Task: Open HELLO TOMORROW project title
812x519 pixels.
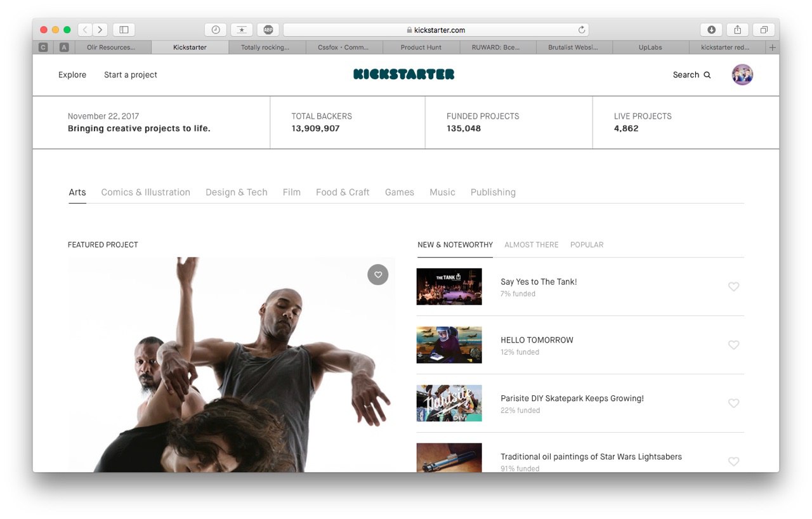Action: coord(537,340)
